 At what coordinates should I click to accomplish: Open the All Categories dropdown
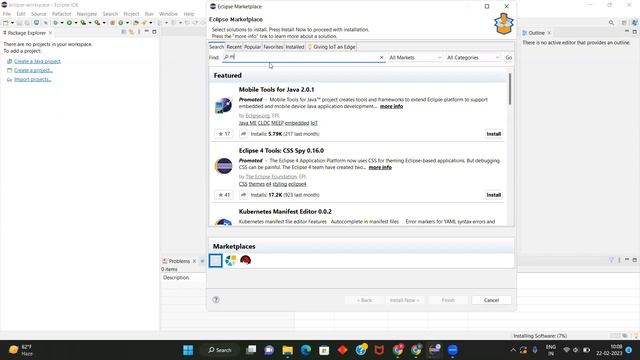(x=473, y=58)
